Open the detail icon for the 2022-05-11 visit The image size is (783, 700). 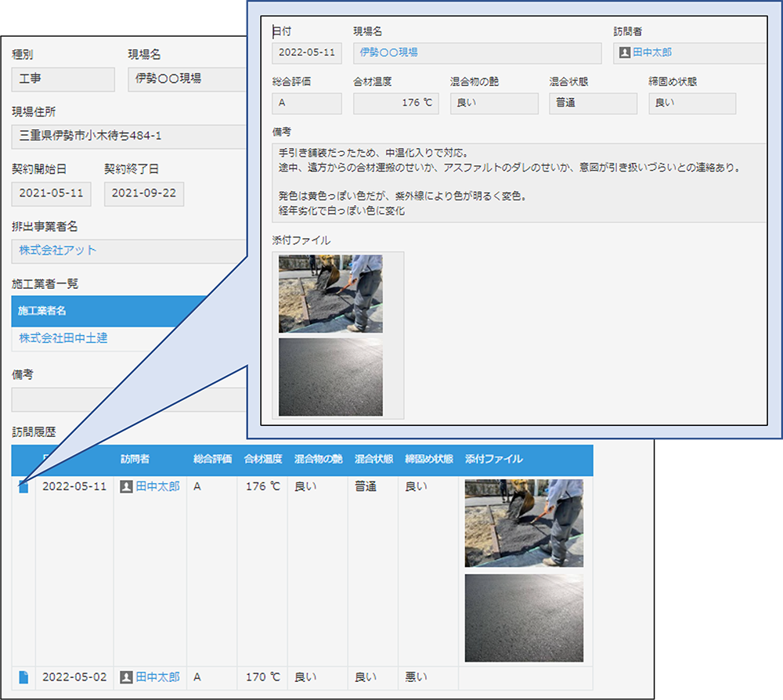[23, 485]
